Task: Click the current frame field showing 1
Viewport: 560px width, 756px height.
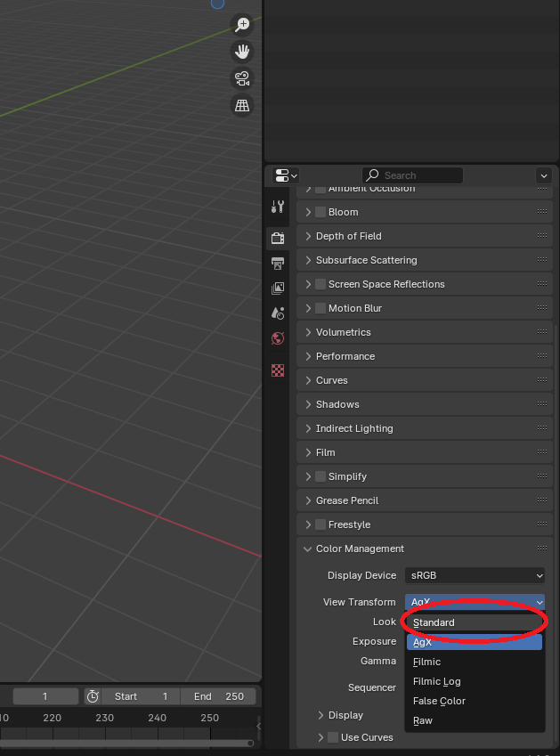Action: click(x=45, y=696)
